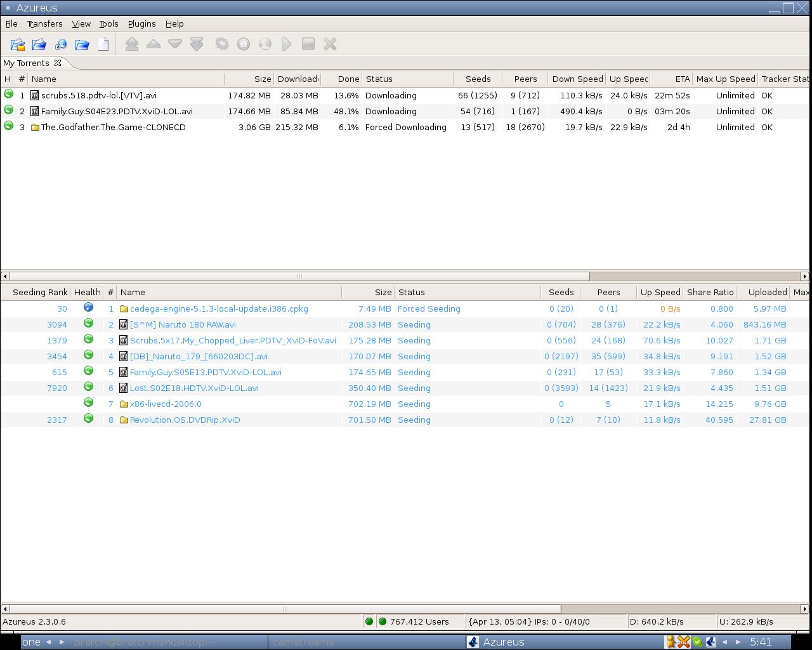Image resolution: width=812 pixels, height=650 pixels.
Task: Select Scrubs.5x17.My_Chopped_Liver row
Action: click(405, 340)
